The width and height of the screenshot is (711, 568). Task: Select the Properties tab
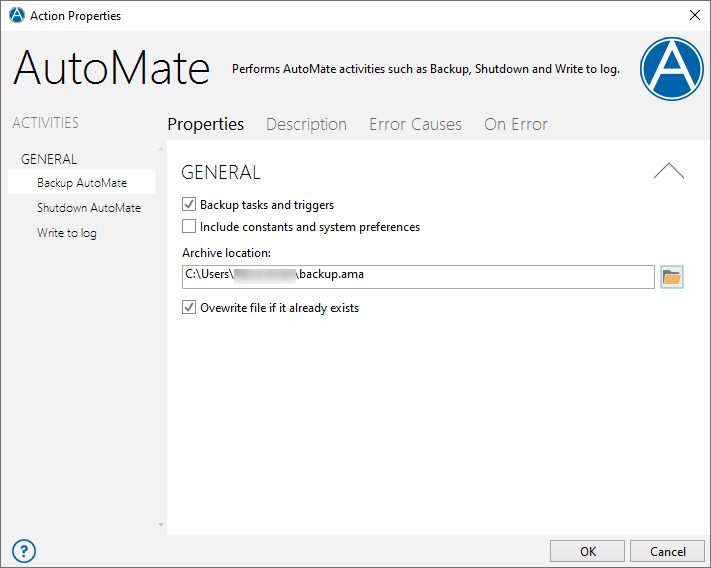coord(205,124)
